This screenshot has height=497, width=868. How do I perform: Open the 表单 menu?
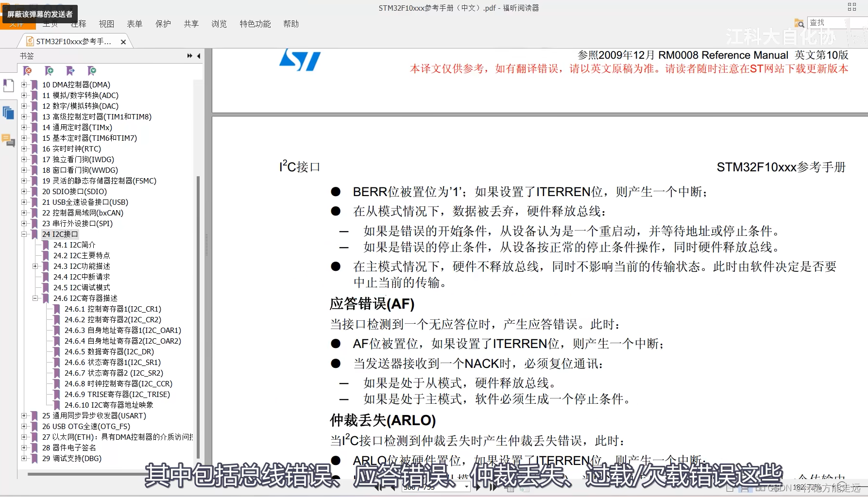pyautogui.click(x=135, y=24)
